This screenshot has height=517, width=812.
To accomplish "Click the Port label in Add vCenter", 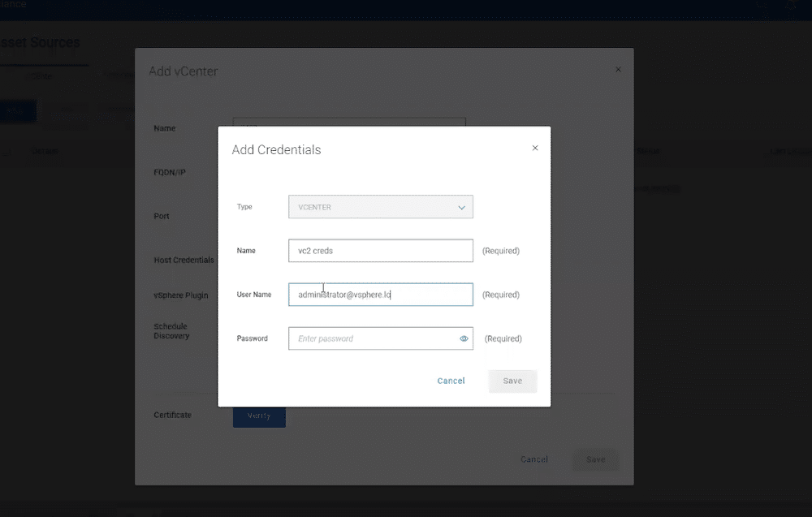I will tap(161, 217).
